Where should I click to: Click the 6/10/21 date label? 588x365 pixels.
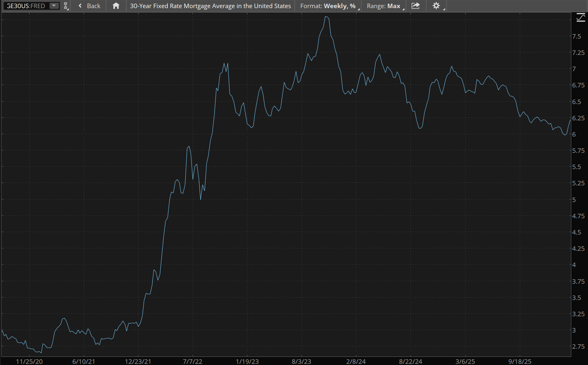click(84, 361)
